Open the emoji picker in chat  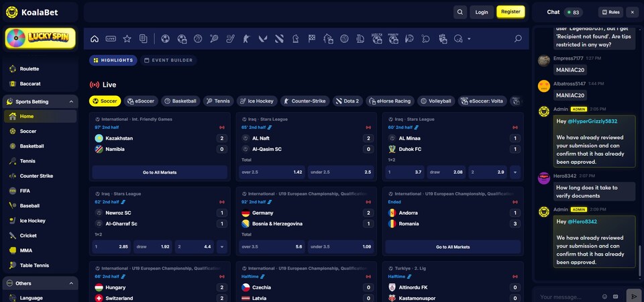pos(604,297)
